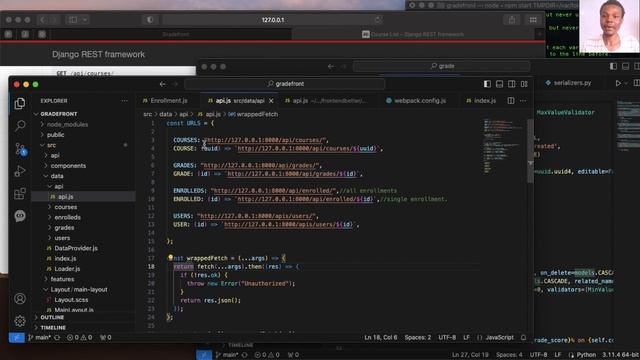Open Run and Debug view
The image size is (640, 360).
(x=20, y=171)
